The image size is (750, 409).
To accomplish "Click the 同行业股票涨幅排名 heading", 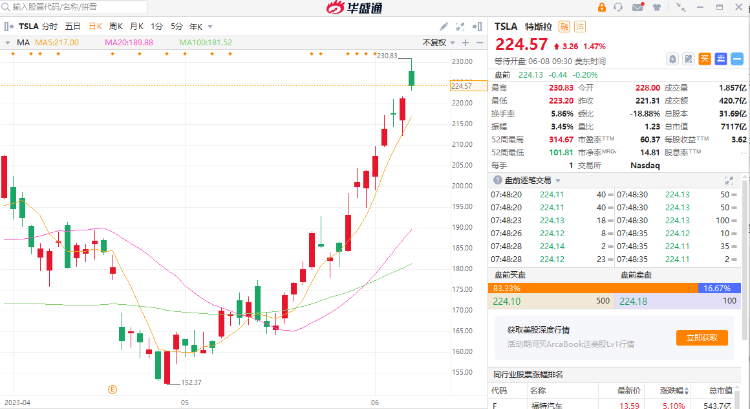I will pos(528,374).
